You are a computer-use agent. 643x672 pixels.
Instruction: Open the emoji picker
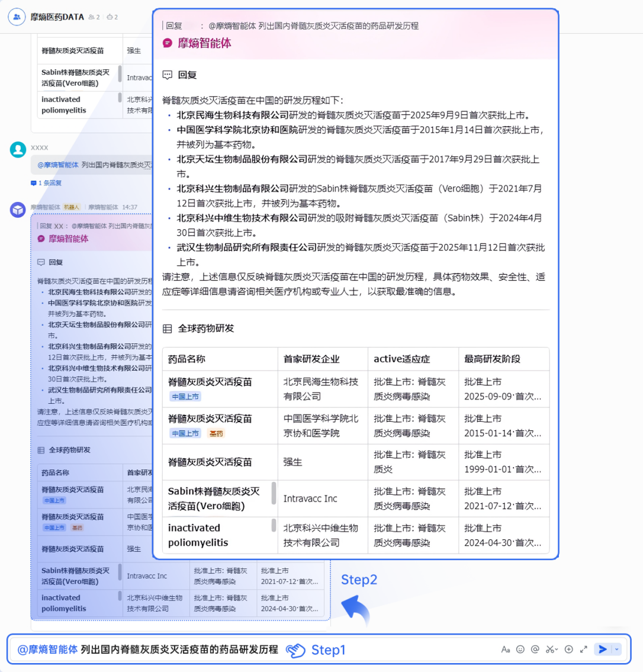[520, 650]
